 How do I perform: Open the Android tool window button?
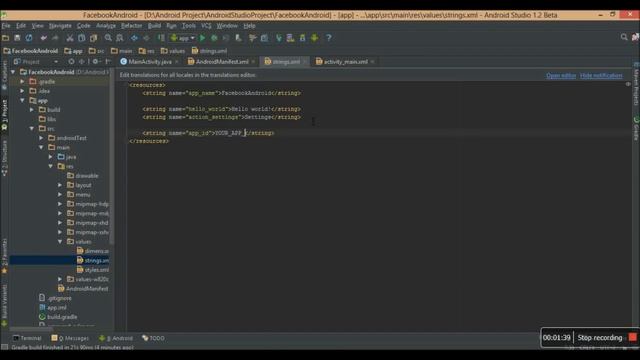(116, 338)
